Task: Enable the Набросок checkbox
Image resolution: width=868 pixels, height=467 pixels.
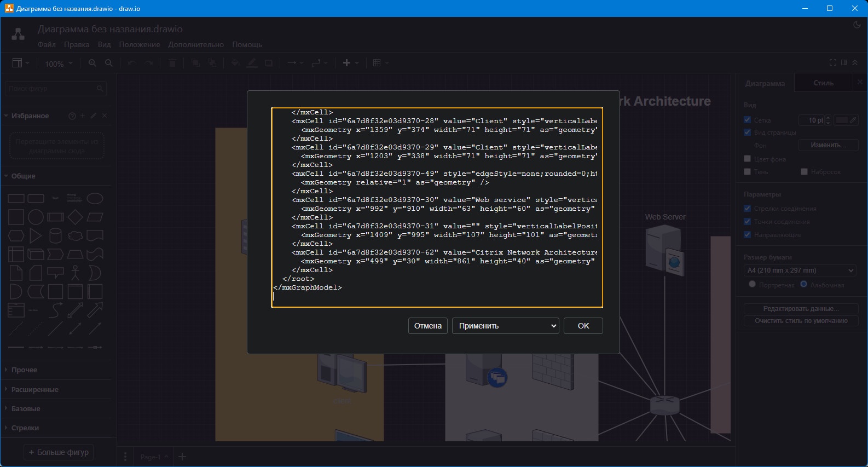Action: [804, 172]
